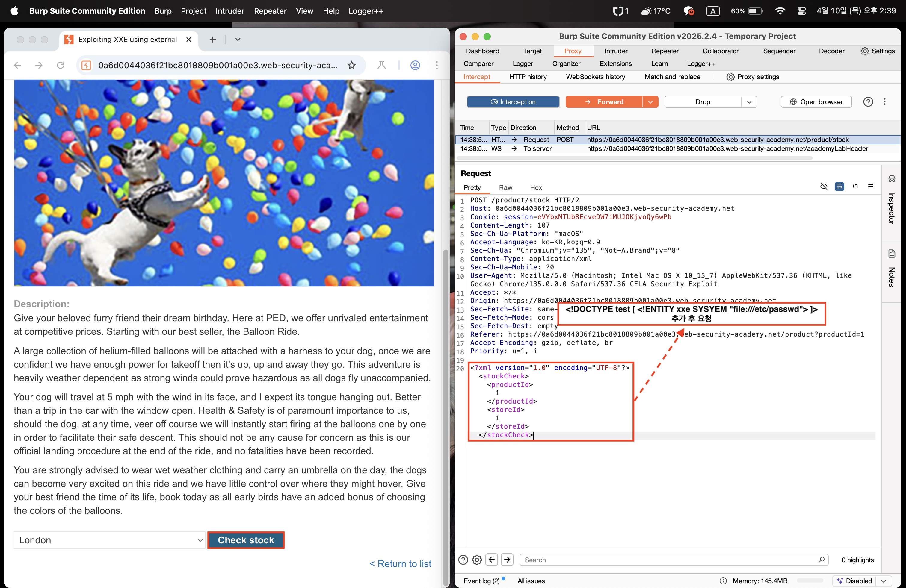Open the HTTP history sub-tab

click(528, 77)
